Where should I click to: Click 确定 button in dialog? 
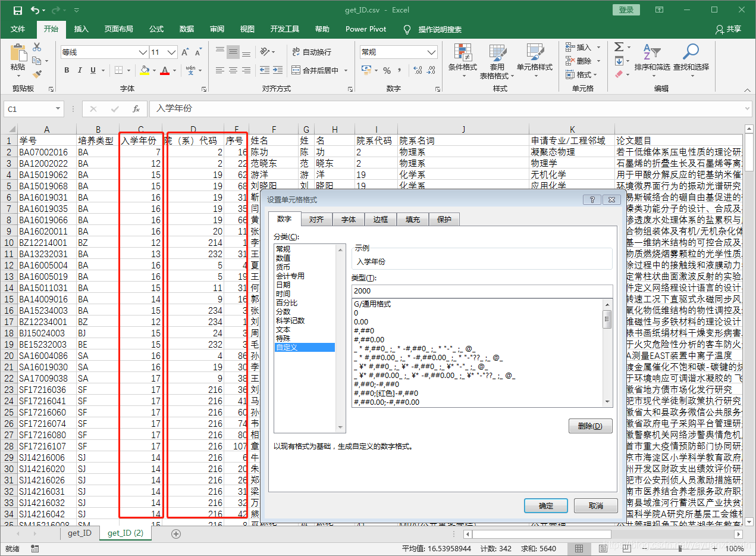[546, 505]
